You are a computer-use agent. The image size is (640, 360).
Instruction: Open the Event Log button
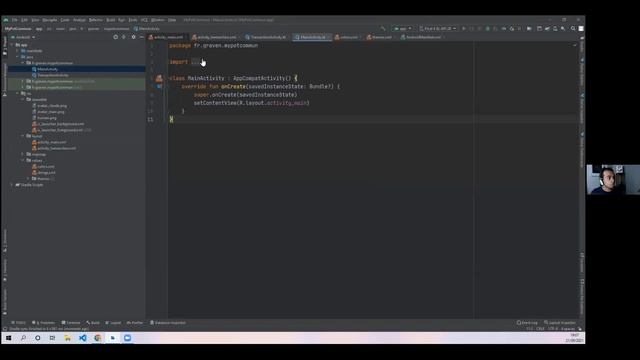tap(527, 323)
